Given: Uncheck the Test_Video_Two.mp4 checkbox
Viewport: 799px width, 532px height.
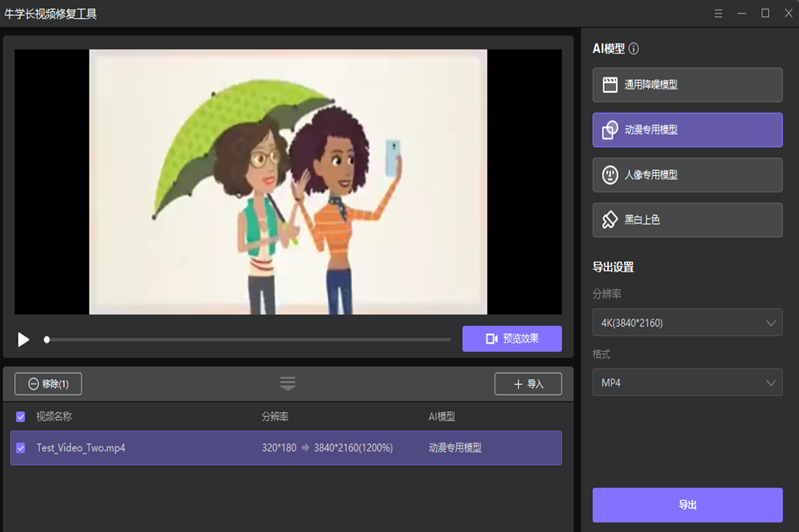Looking at the screenshot, I should click(x=21, y=448).
